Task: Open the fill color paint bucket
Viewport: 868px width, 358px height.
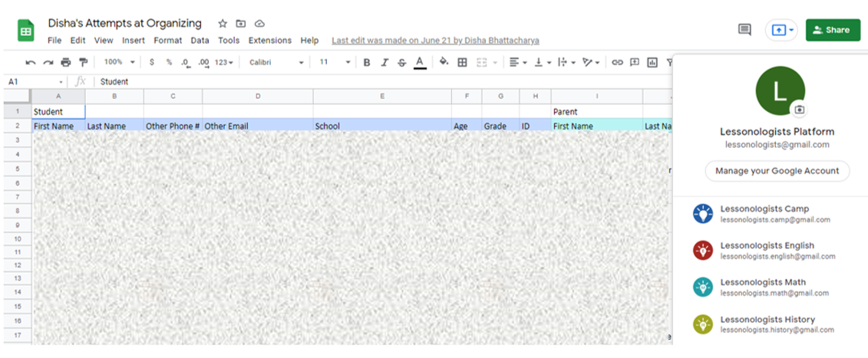Action: 444,62
